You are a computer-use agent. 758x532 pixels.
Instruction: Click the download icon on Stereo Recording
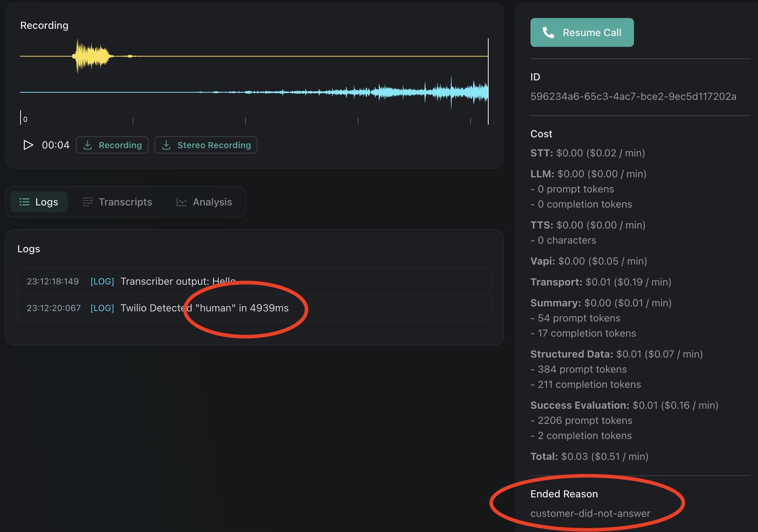167,145
